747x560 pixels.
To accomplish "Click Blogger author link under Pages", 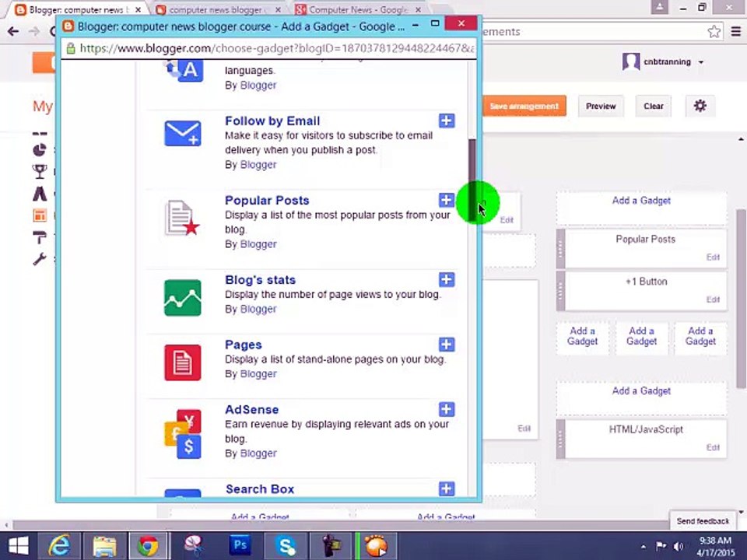I will pyautogui.click(x=258, y=374).
